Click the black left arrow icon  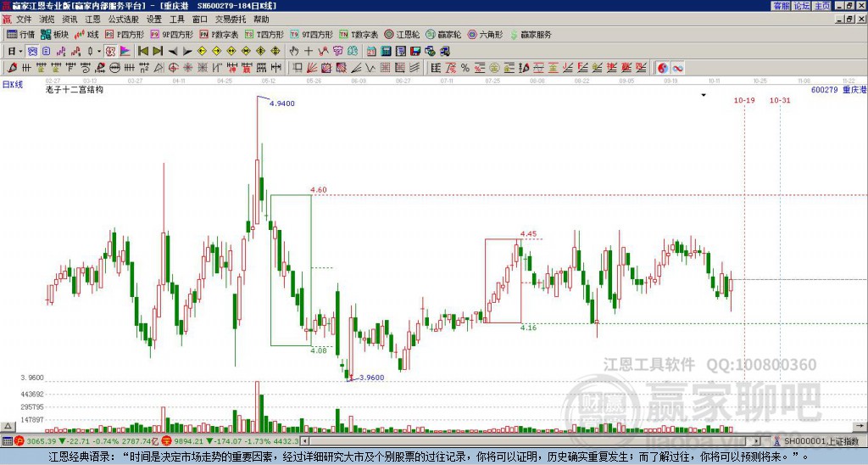173,51
